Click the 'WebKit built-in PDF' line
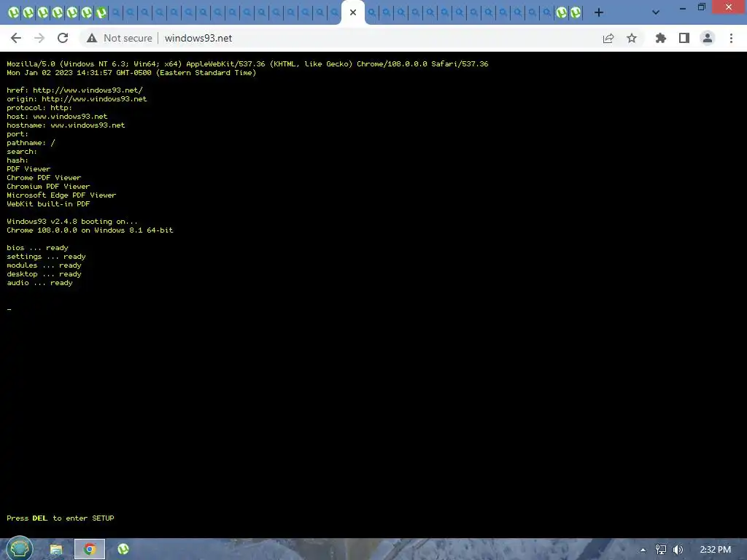The width and height of the screenshot is (747, 560). 48,204
